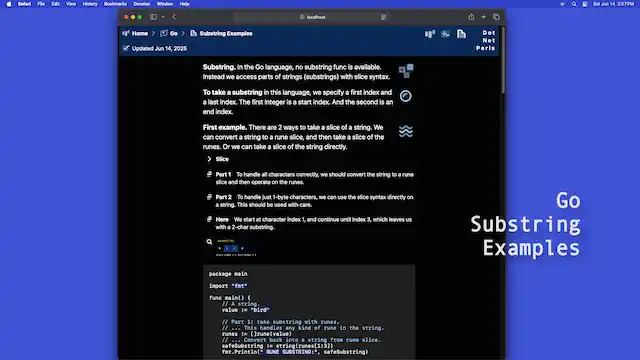Open the sidebar options dropdown arrow
640x360 pixels.
click(162, 17)
